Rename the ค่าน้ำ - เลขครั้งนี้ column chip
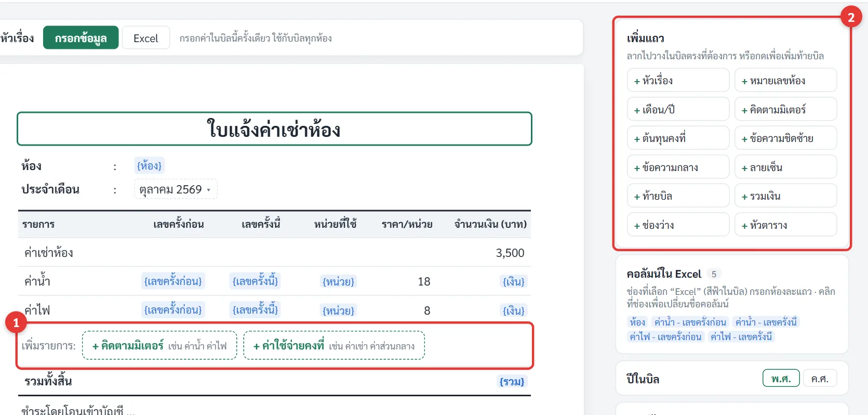 [766, 322]
